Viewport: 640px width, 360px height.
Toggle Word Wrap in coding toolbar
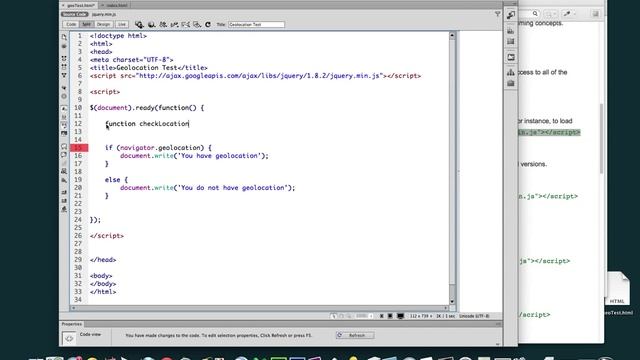point(64,124)
